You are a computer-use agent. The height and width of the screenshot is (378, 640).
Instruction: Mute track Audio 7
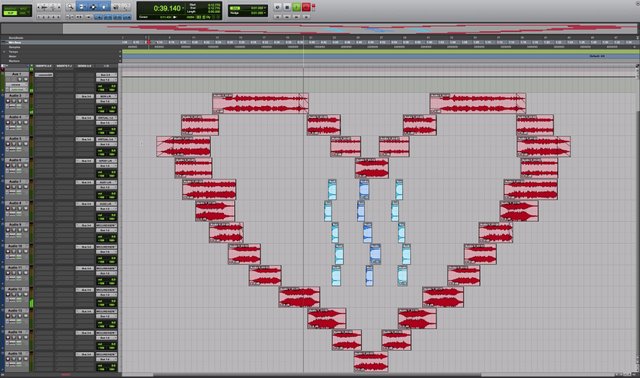tap(25, 187)
